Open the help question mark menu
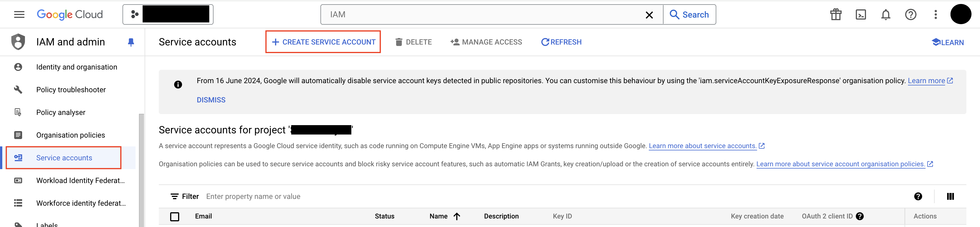Screen dimensions: 980x227 click(910, 14)
